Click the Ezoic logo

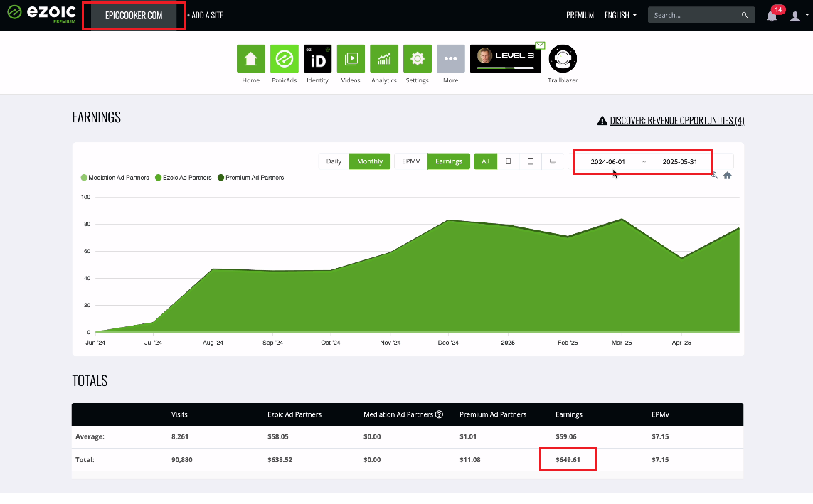tap(41, 14)
